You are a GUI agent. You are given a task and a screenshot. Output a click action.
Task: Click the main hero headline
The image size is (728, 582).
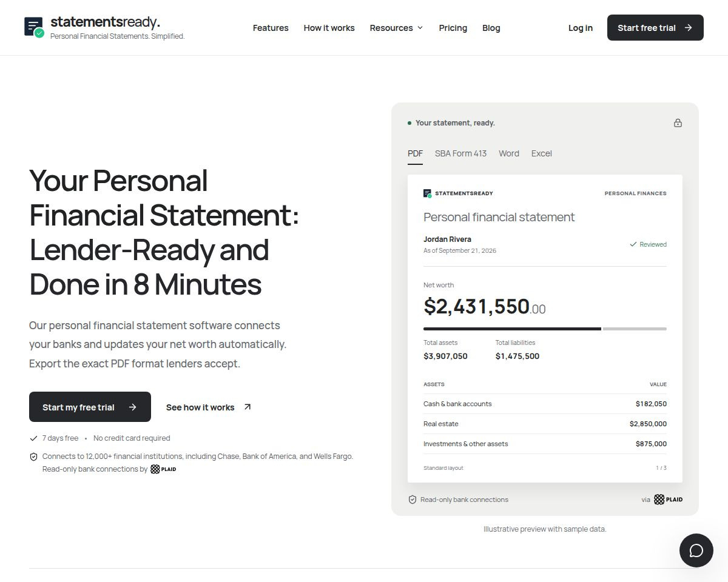pos(164,232)
